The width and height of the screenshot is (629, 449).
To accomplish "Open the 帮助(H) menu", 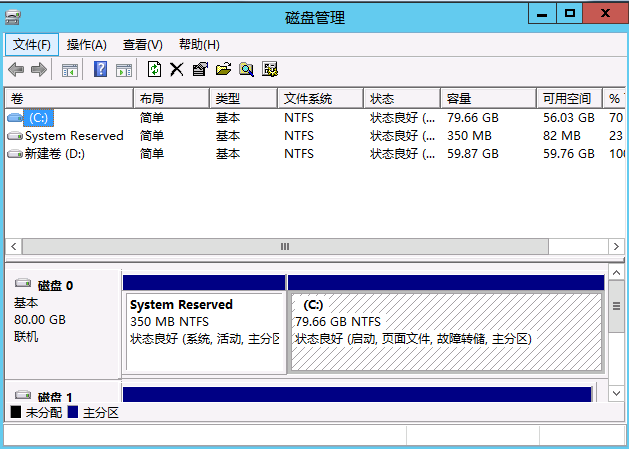I will coord(199,45).
